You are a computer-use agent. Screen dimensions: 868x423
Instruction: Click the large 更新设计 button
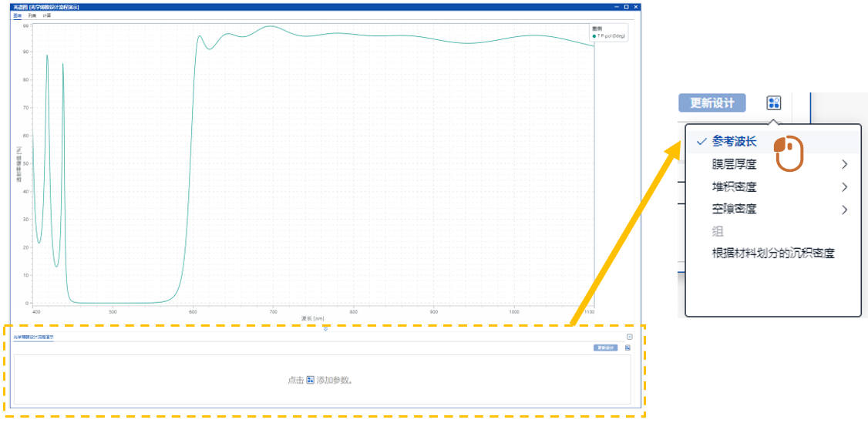pyautogui.click(x=712, y=103)
